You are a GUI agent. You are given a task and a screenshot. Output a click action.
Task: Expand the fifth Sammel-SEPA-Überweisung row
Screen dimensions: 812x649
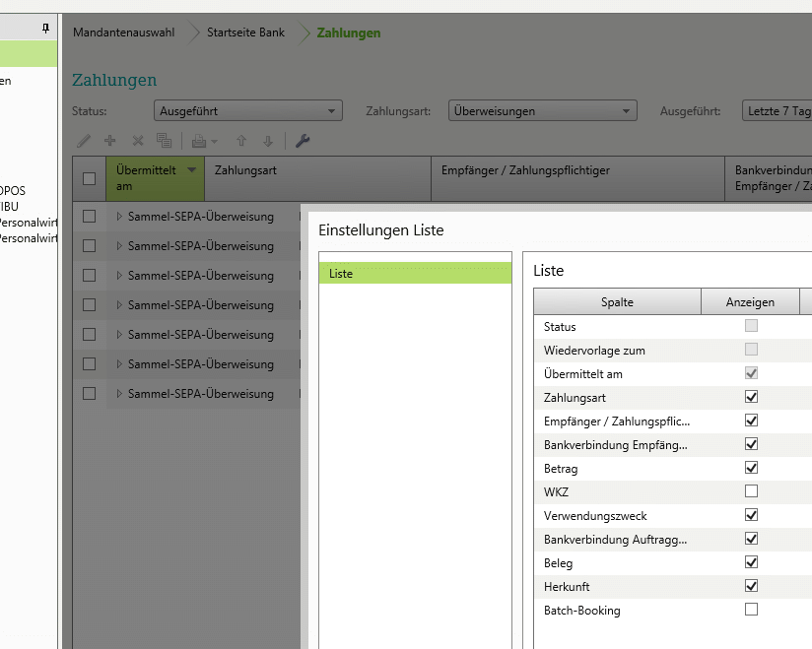click(x=119, y=334)
